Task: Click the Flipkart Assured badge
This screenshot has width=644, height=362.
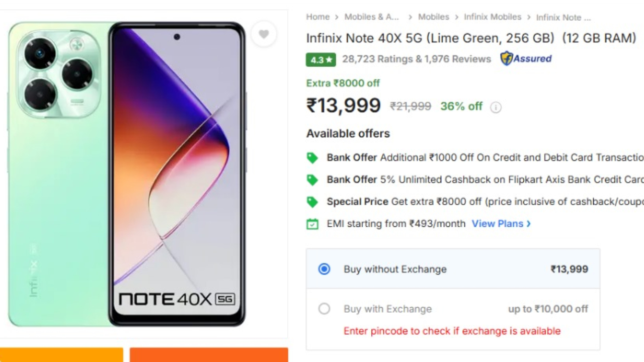Action: (x=526, y=59)
